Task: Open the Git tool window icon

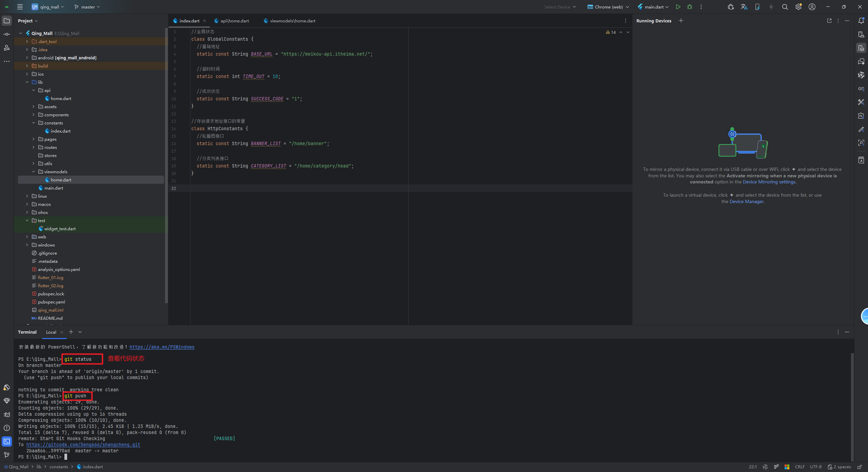Action: pyautogui.click(x=7, y=455)
